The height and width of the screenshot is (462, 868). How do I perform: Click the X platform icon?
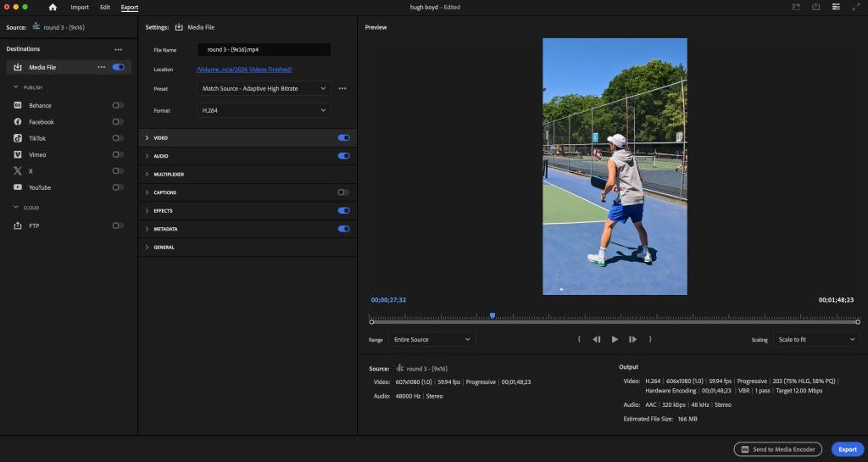pyautogui.click(x=18, y=171)
